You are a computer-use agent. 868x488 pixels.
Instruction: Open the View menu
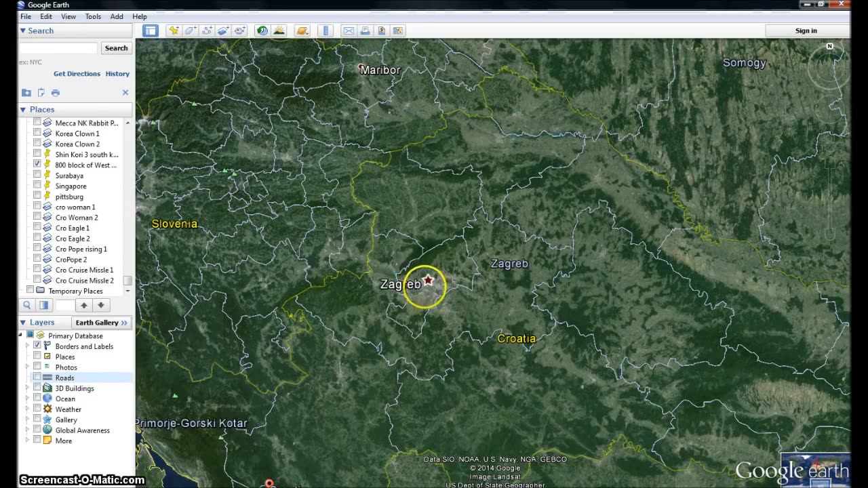pyautogui.click(x=68, y=16)
